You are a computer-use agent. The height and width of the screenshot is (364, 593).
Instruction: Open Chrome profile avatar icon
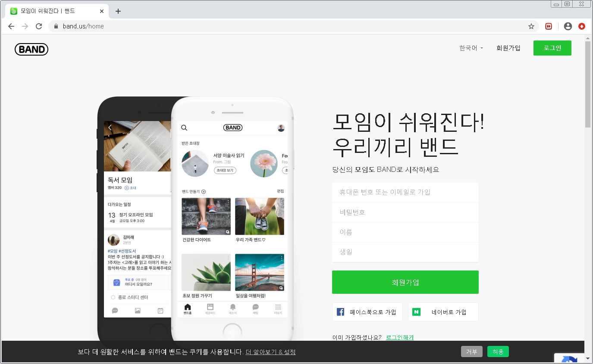tap(568, 26)
